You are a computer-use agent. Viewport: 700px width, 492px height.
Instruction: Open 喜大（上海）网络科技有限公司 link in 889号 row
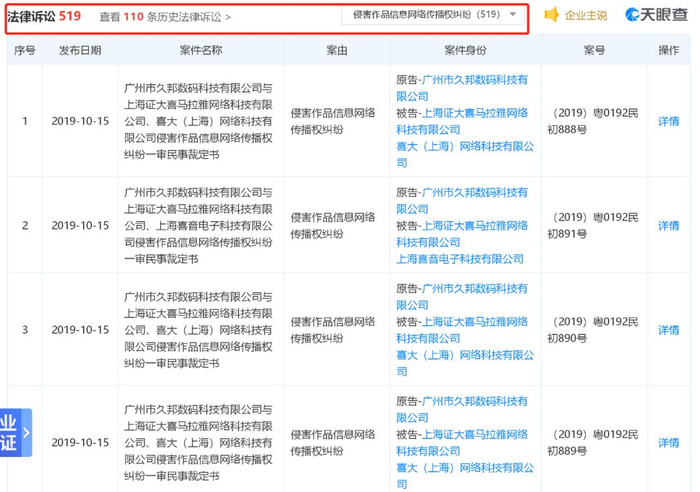point(465,476)
